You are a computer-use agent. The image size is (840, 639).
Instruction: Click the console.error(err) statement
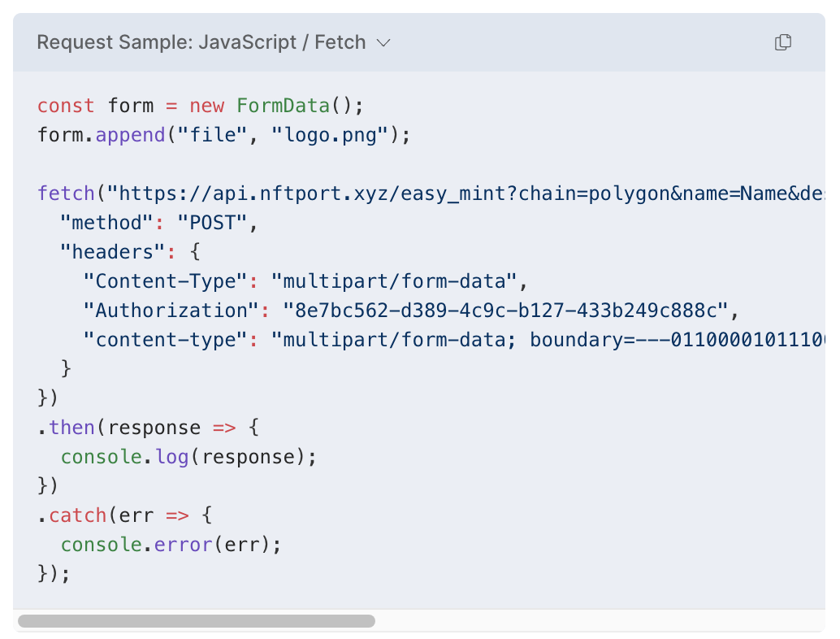[x=171, y=544]
